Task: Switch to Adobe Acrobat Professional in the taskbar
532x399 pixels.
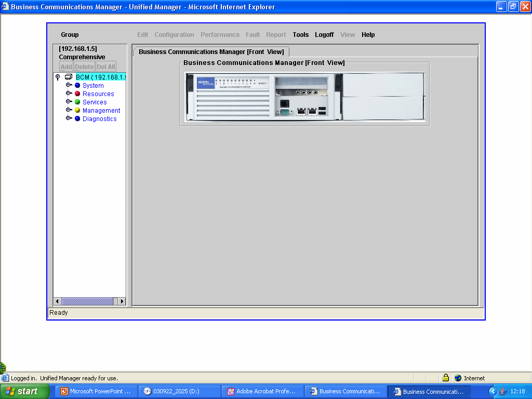Action: [x=263, y=392]
